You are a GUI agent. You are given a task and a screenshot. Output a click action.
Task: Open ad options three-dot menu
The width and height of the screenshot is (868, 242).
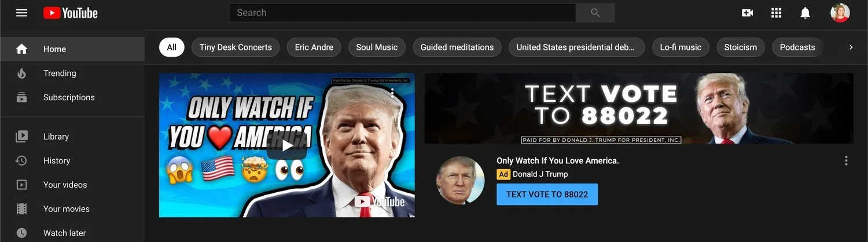tap(846, 160)
